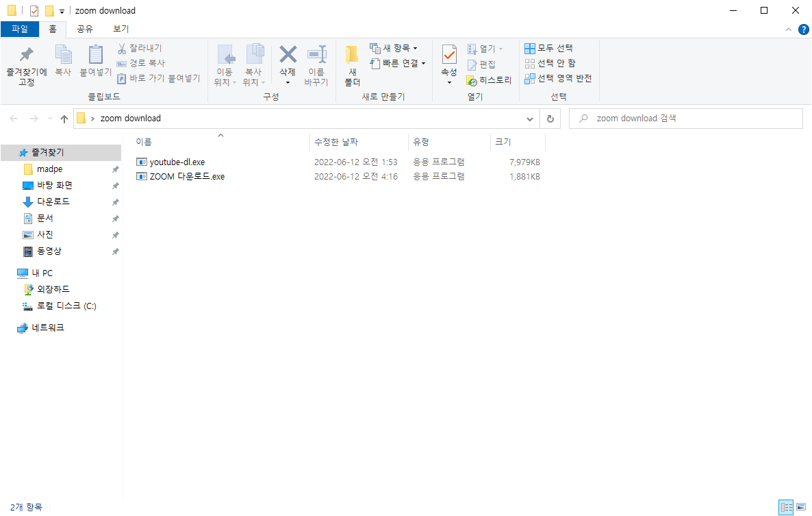
Task: Click the 삭제 red X icon
Action: pos(288,54)
